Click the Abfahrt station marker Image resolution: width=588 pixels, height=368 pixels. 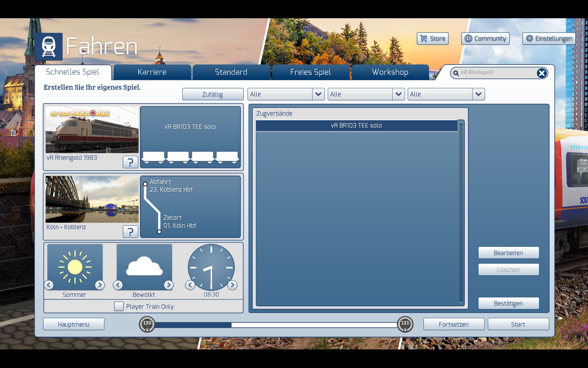pyautogui.click(x=145, y=184)
